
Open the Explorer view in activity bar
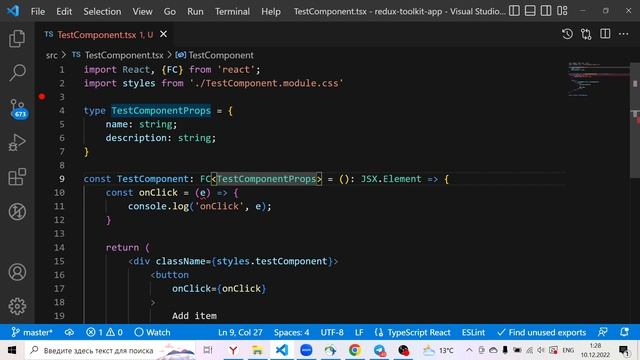pos(17,38)
